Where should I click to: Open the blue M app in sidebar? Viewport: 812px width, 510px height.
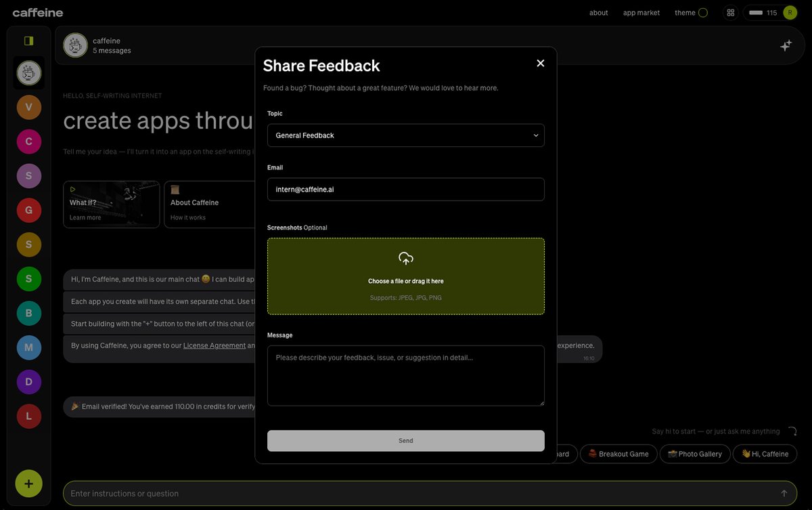29,347
